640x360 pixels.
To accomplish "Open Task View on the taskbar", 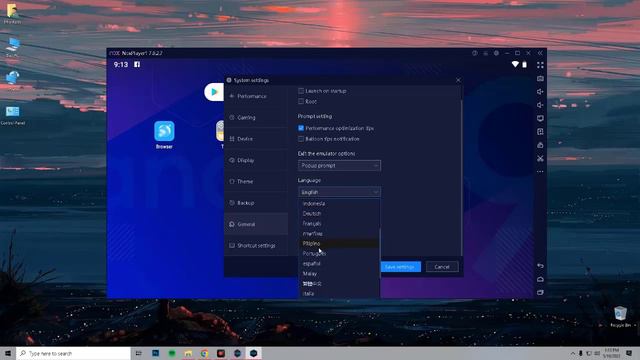I will tap(138, 353).
